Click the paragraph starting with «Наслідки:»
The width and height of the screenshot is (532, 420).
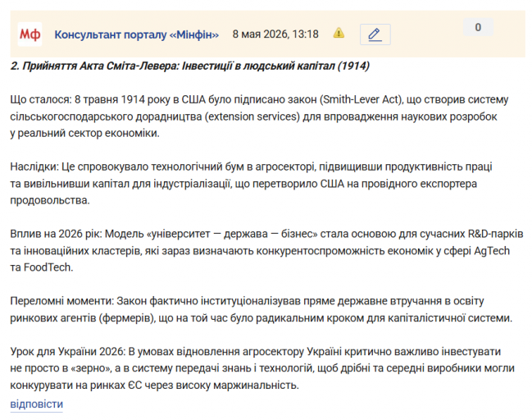(x=251, y=184)
